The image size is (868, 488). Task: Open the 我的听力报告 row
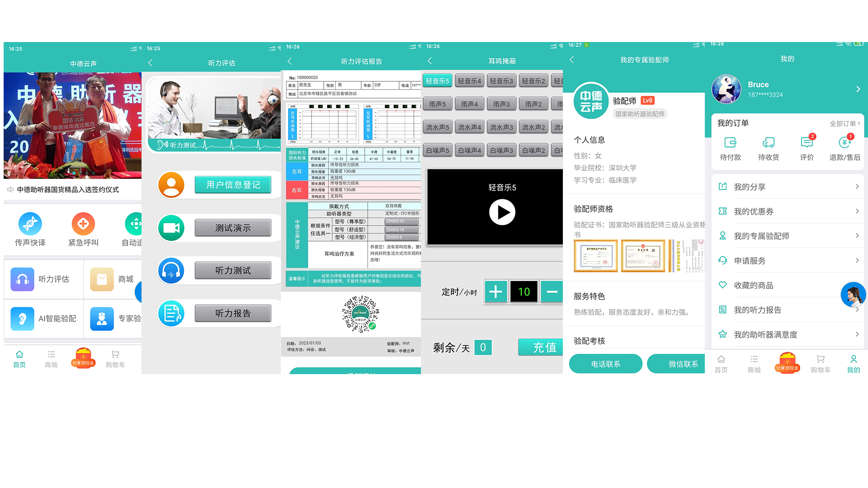tap(788, 310)
